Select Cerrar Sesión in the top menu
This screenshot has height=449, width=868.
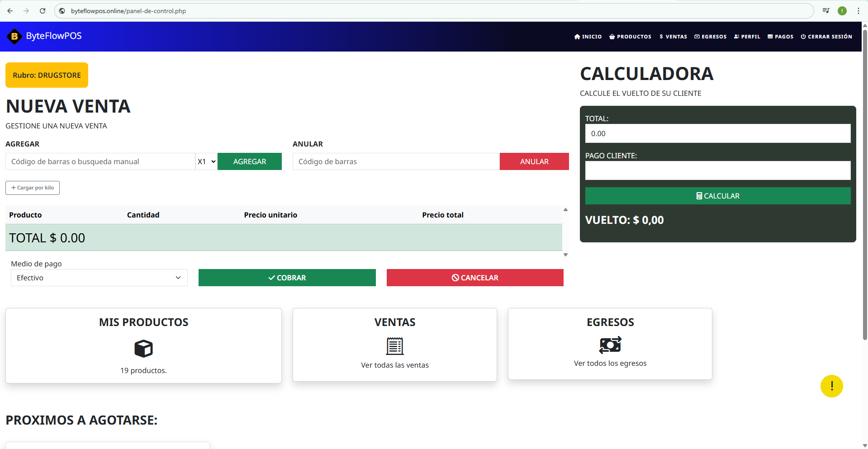(x=826, y=37)
